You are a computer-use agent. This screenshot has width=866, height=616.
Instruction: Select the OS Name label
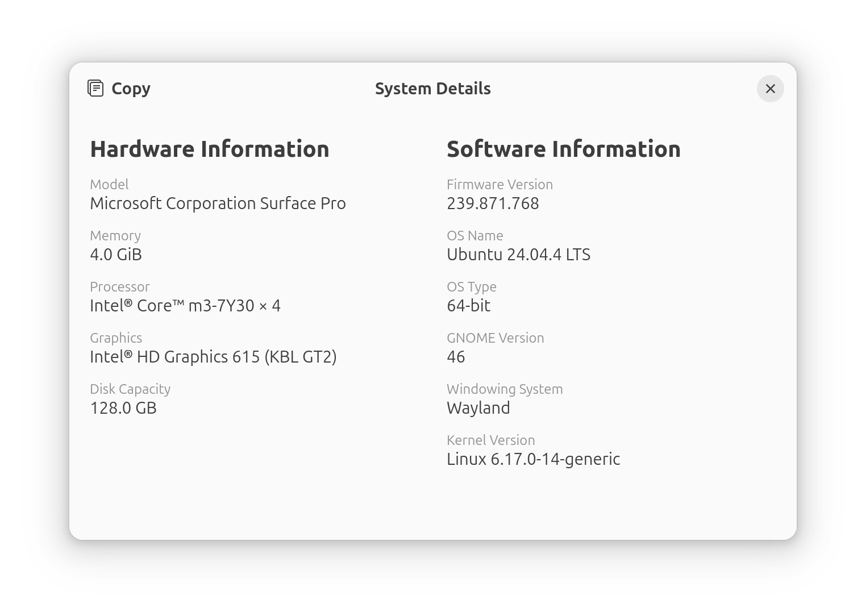coord(475,235)
